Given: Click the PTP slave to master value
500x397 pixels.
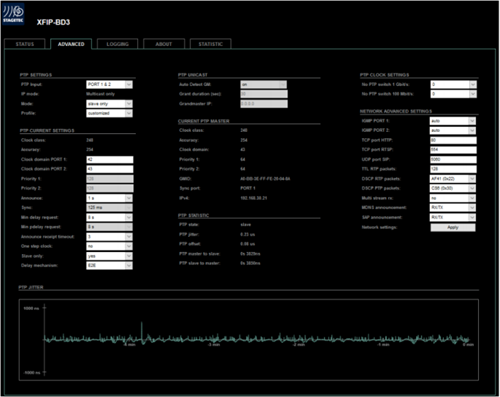Looking at the screenshot, I should 250,263.
